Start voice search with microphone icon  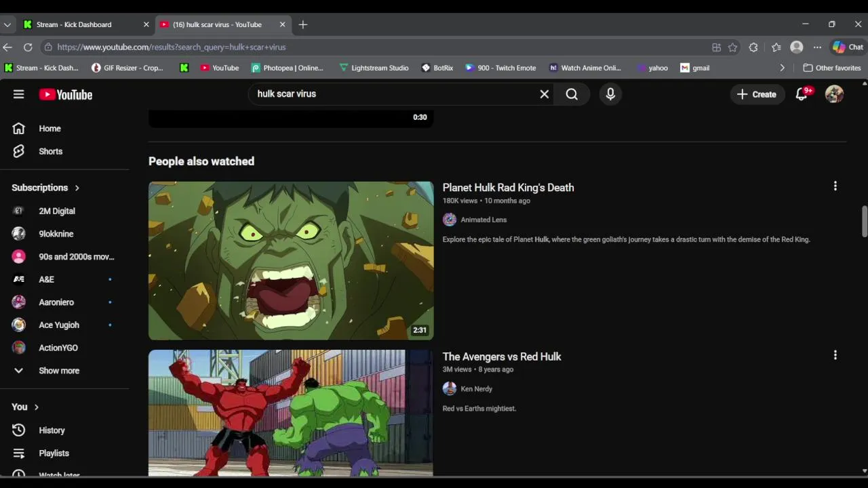(x=610, y=94)
